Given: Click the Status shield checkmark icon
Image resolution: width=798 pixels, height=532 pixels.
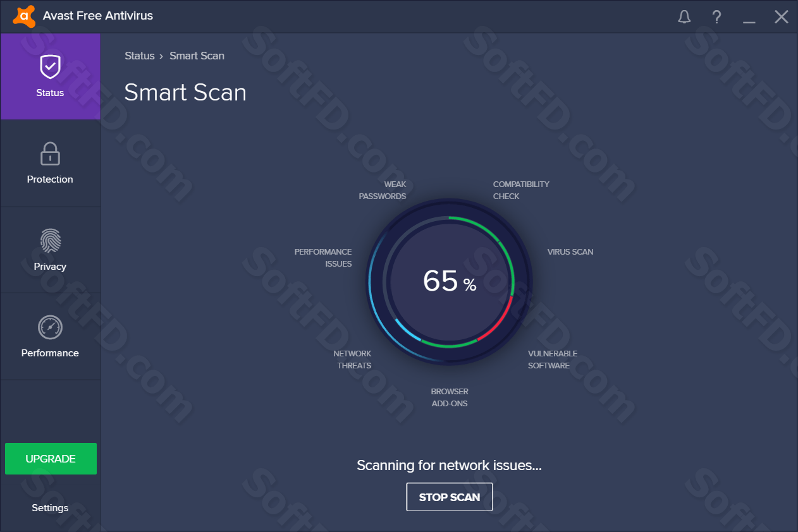Looking at the screenshot, I should point(50,66).
